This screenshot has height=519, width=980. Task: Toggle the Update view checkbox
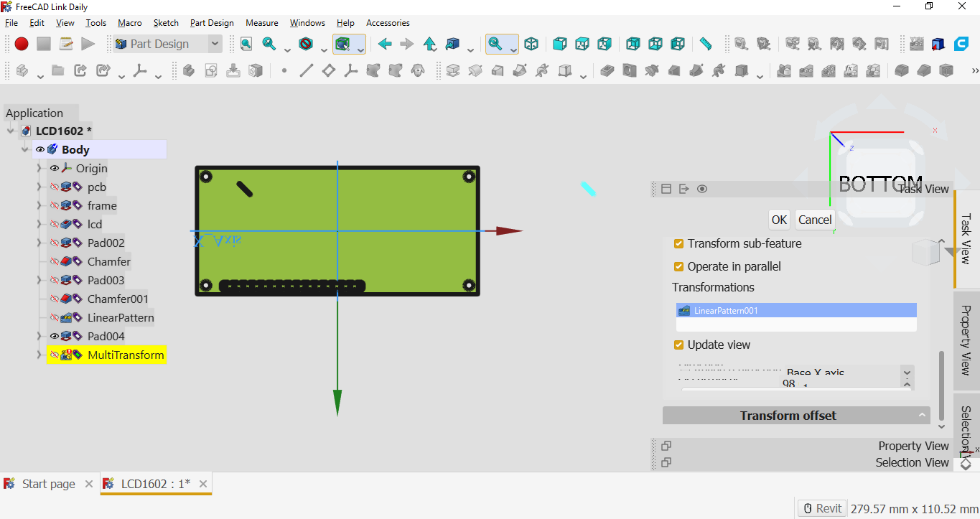678,345
